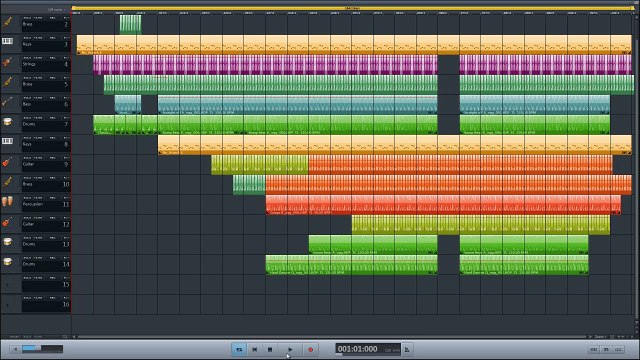Screen dimensions: 640x360
Task: Stop playback with the stop button
Action: [270, 349]
